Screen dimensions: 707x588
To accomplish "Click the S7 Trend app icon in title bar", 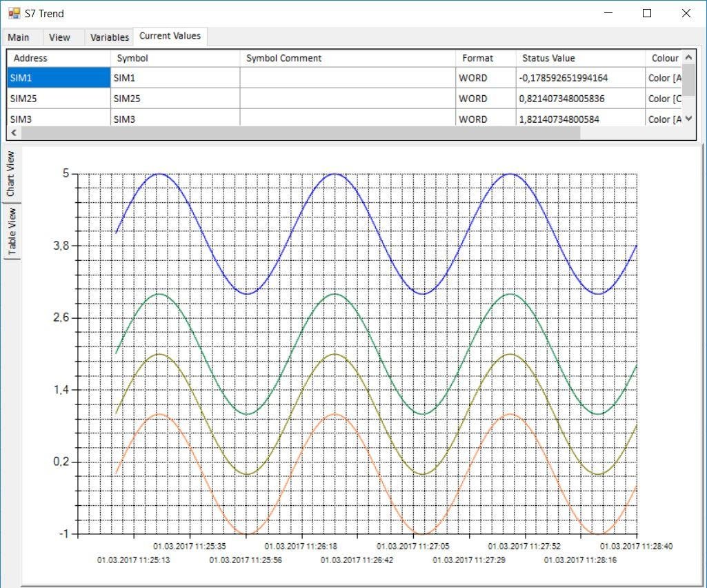I will [14, 13].
